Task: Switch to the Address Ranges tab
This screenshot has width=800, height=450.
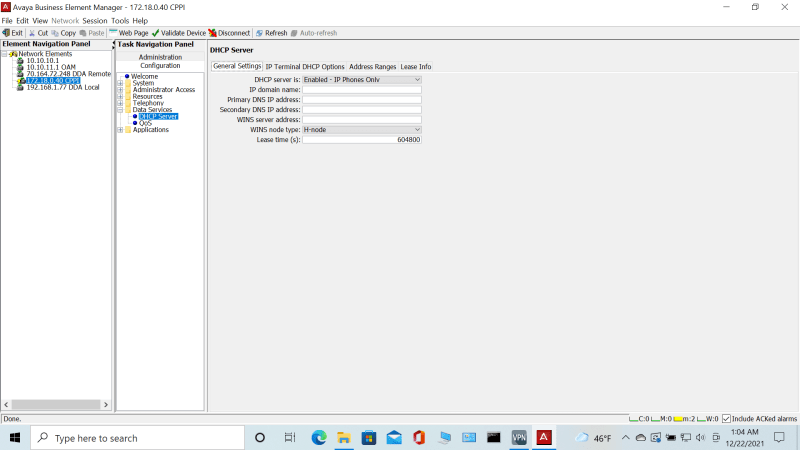Action: pyautogui.click(x=372, y=67)
